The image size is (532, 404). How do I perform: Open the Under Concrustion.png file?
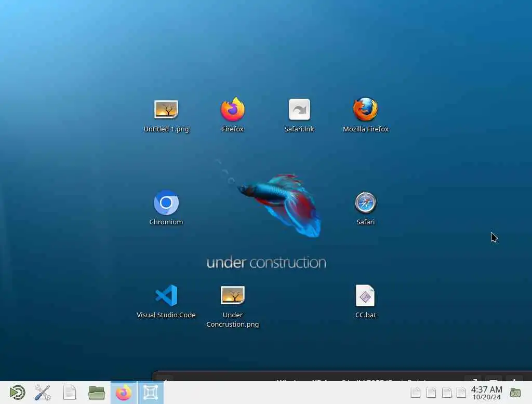(232, 295)
